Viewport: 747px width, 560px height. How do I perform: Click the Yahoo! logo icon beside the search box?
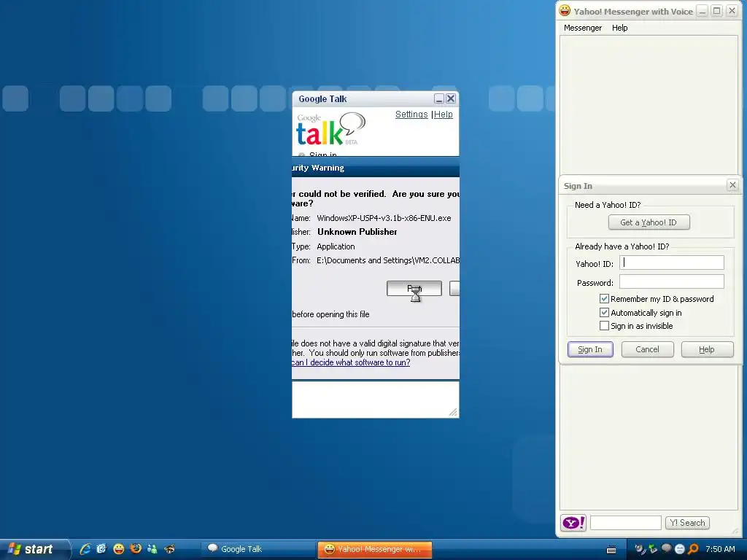click(573, 523)
